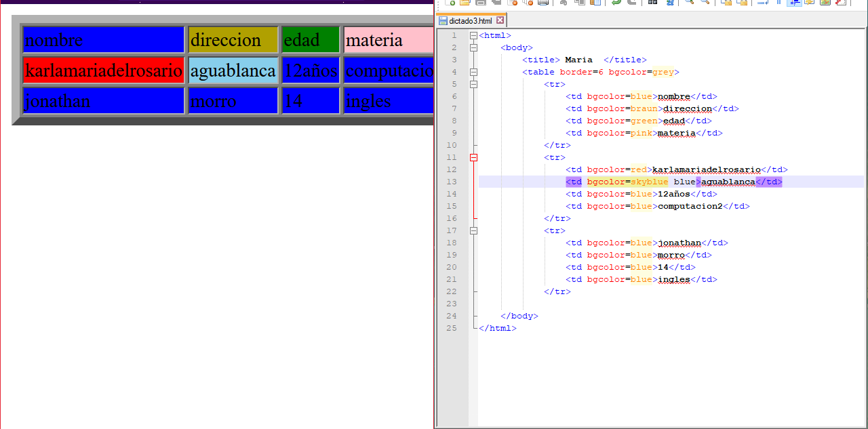Click 'jonathan' in code line 18
The width and height of the screenshot is (868, 429).
[679, 243]
